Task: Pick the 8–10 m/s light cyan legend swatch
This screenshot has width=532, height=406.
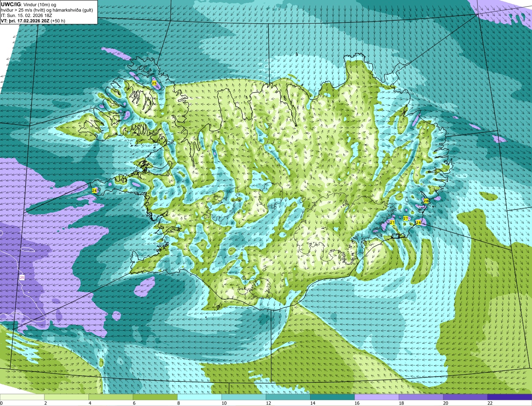Action: point(199,397)
